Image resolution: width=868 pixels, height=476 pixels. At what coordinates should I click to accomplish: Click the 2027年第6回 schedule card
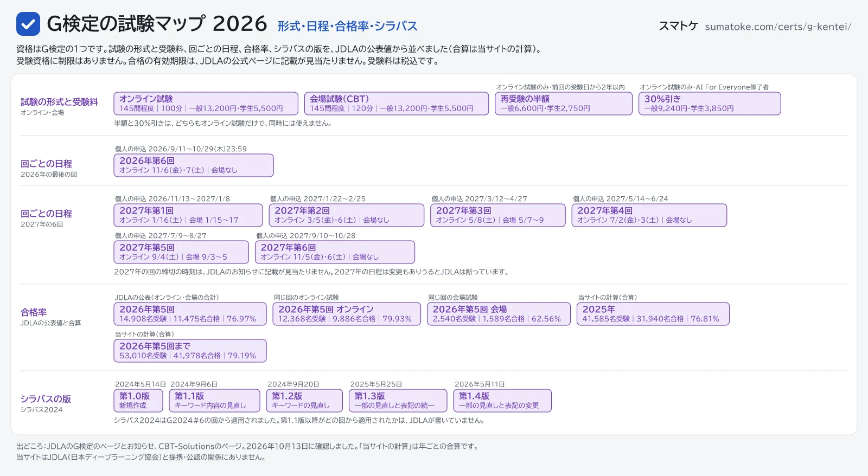click(x=335, y=252)
